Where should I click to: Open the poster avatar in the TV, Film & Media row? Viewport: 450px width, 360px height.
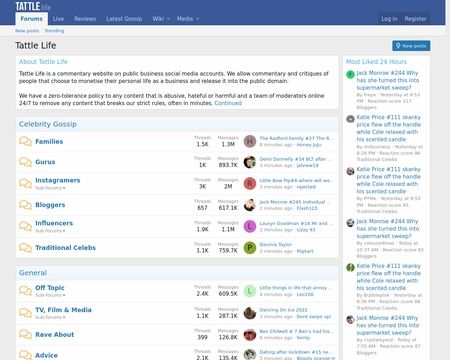click(x=250, y=313)
